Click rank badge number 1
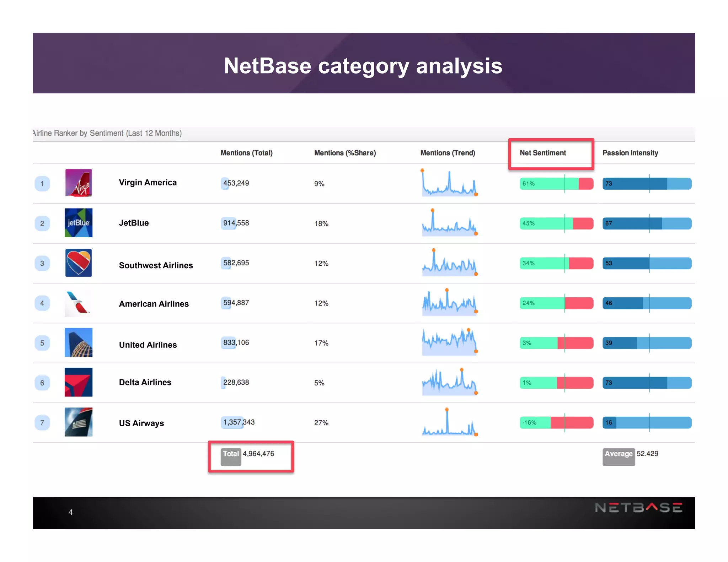Viewport: 728px width, 562px height. (x=42, y=184)
